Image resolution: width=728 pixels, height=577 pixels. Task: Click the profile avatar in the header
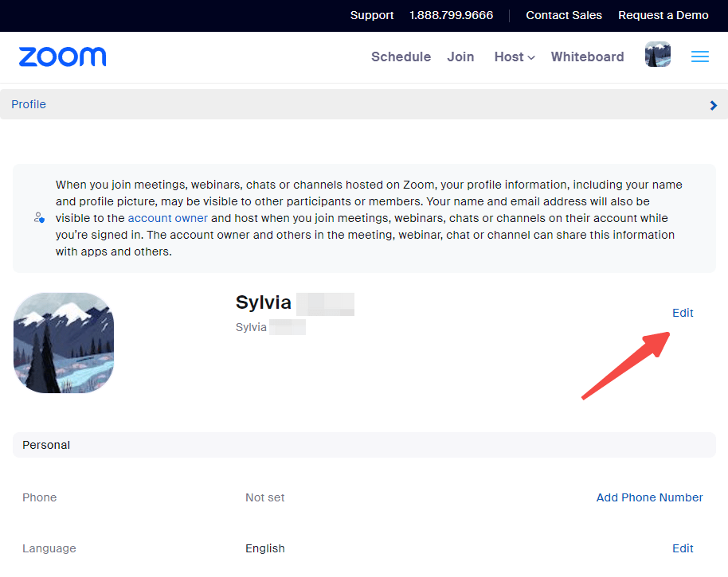657,56
